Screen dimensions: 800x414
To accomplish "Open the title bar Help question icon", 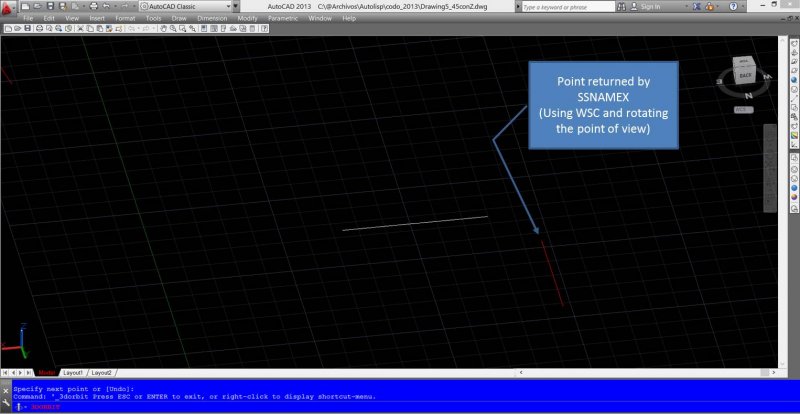I will (x=733, y=7).
